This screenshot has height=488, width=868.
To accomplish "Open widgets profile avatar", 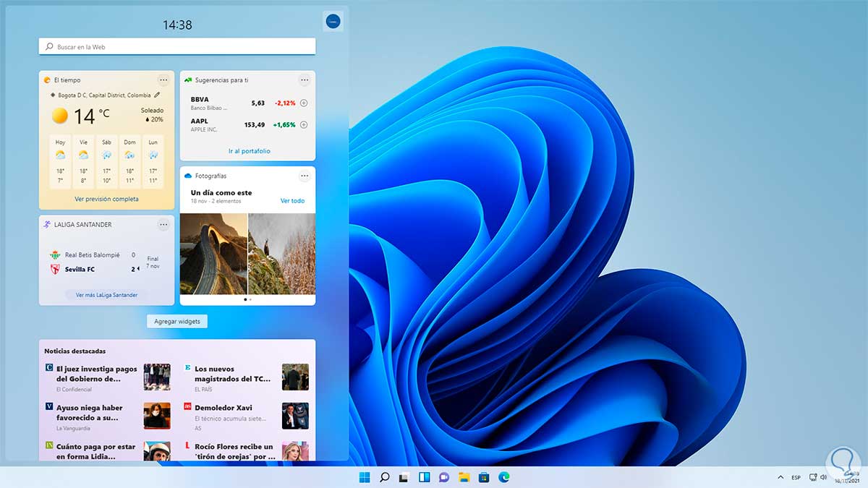I will coord(333,22).
